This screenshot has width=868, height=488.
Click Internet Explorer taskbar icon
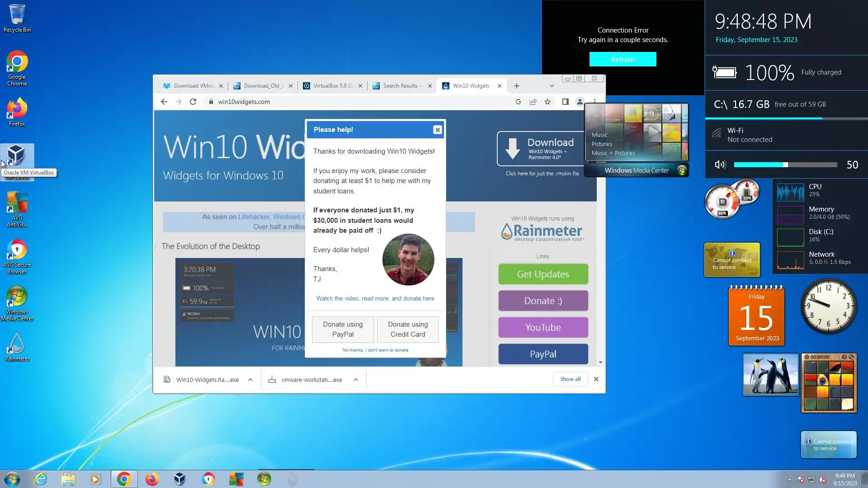(41, 479)
